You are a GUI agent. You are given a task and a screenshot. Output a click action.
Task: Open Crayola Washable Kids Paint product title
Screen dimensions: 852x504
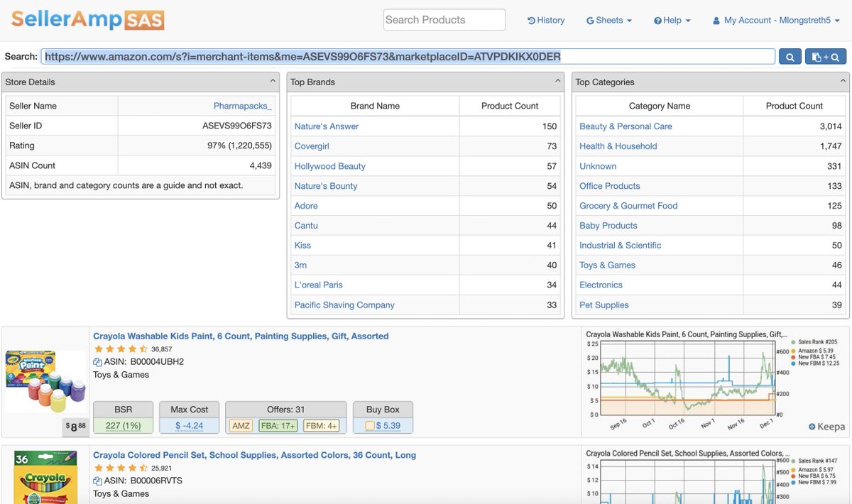tap(241, 336)
